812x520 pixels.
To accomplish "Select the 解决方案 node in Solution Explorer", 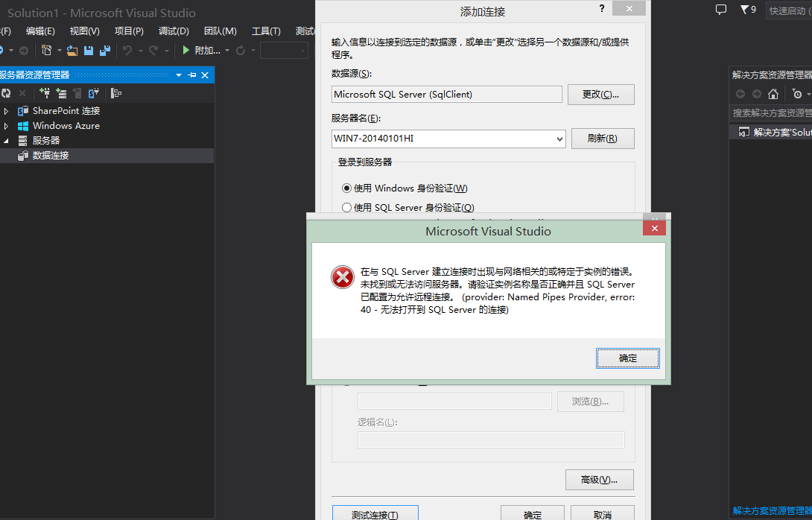I will (x=771, y=133).
